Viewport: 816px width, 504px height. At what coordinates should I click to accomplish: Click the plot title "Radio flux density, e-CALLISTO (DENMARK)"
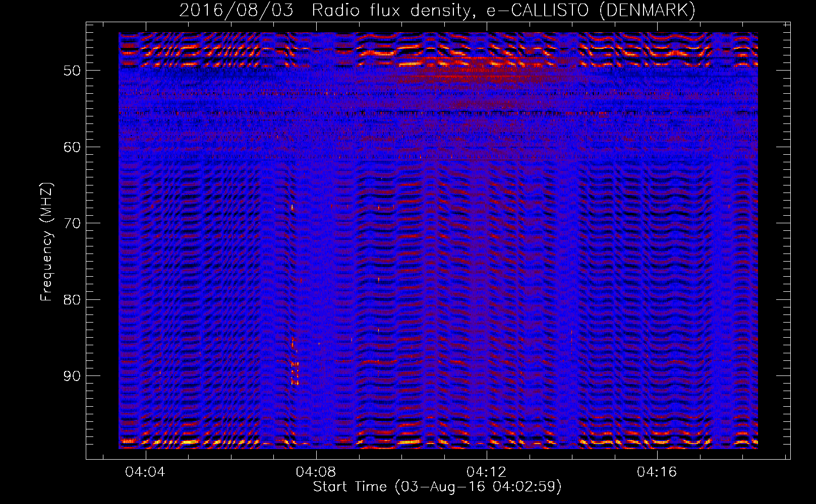(503, 11)
